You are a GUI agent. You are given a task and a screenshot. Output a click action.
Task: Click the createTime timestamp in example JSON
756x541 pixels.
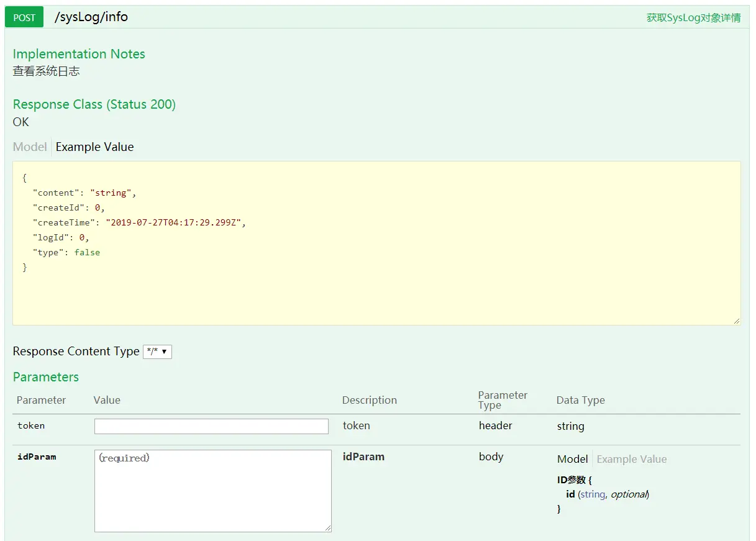(x=176, y=222)
